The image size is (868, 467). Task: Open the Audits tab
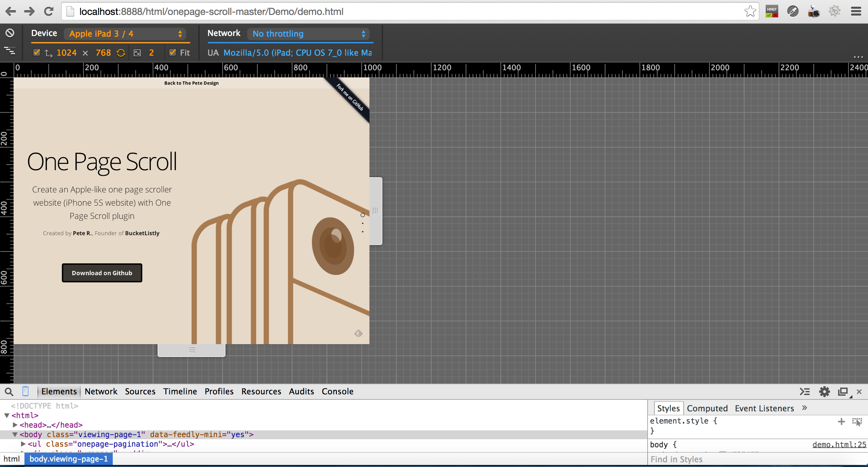tap(302, 392)
